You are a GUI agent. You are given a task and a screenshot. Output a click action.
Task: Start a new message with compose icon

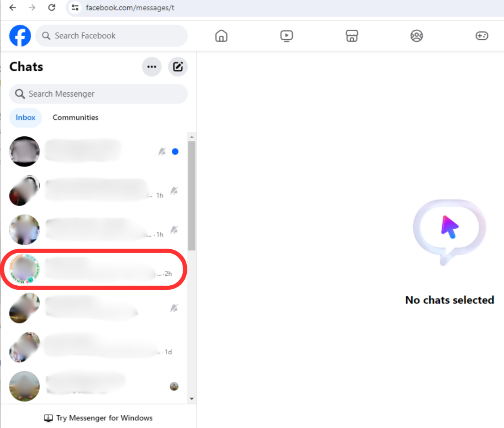pos(178,67)
